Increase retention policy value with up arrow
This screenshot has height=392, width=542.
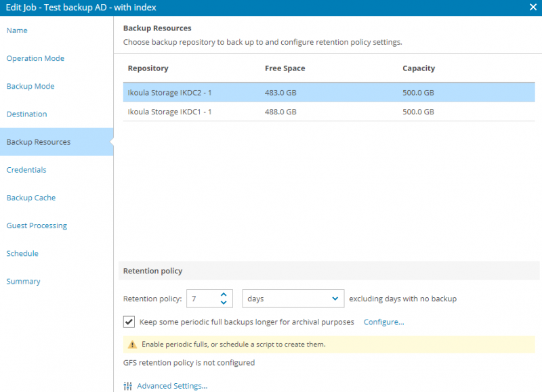[224, 295]
